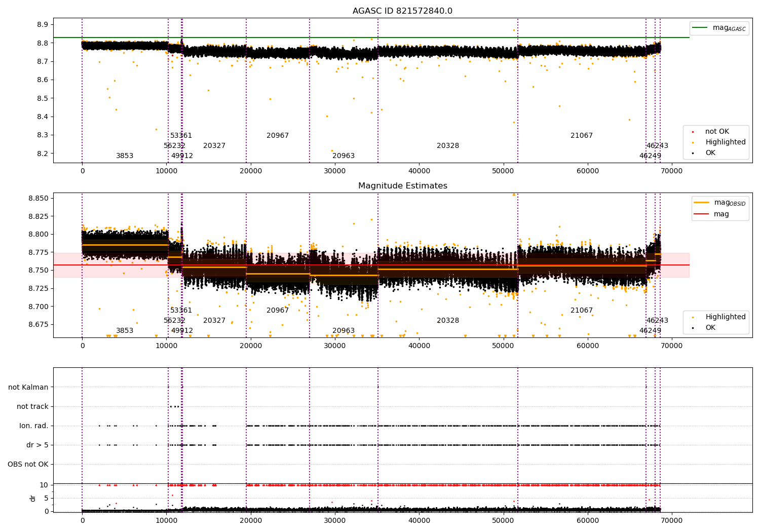Click the 5 tick on the dr axis
The image size is (760, 532).
[x=46, y=498]
